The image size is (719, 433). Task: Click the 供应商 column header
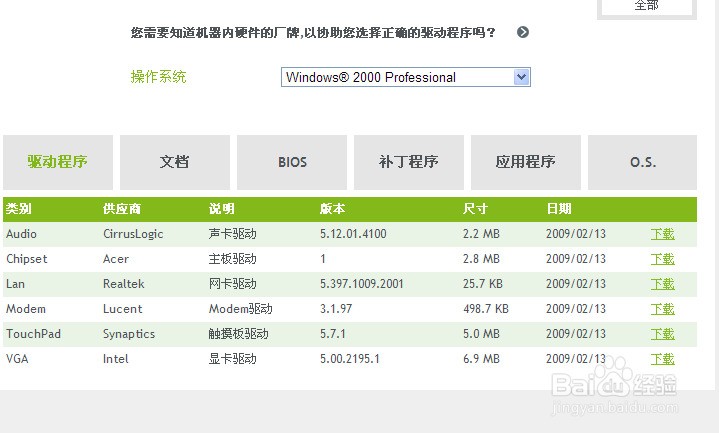pos(122,209)
